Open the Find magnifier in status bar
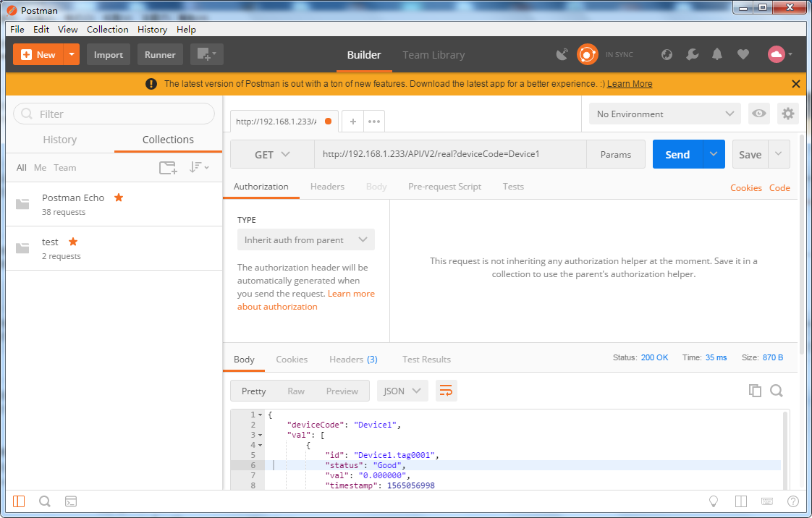Viewport: 812px width, 518px height. click(x=45, y=501)
